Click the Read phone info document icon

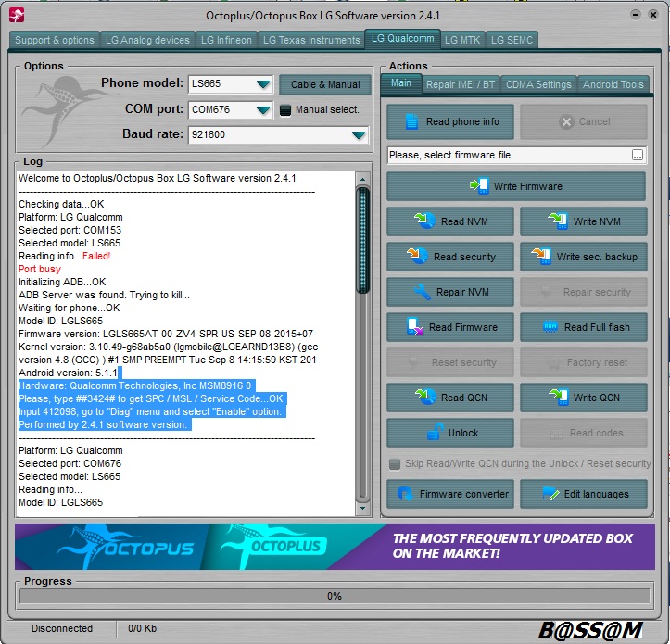pyautogui.click(x=411, y=121)
